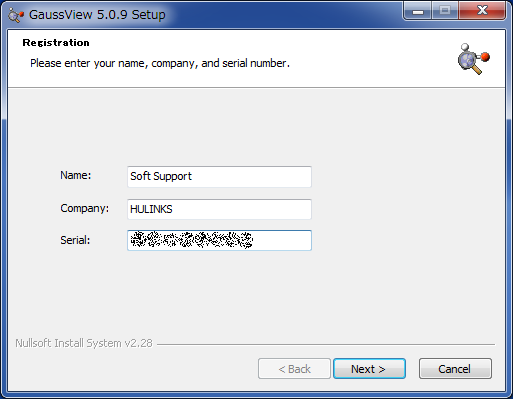Click the grayed-out Back button
The width and height of the screenshot is (513, 399).
click(x=294, y=369)
